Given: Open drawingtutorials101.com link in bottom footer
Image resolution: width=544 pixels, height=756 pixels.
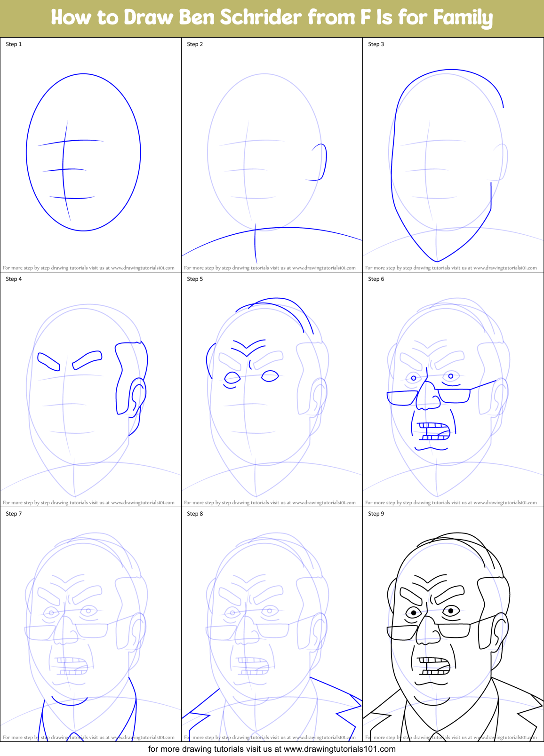Looking at the screenshot, I should 340,749.
